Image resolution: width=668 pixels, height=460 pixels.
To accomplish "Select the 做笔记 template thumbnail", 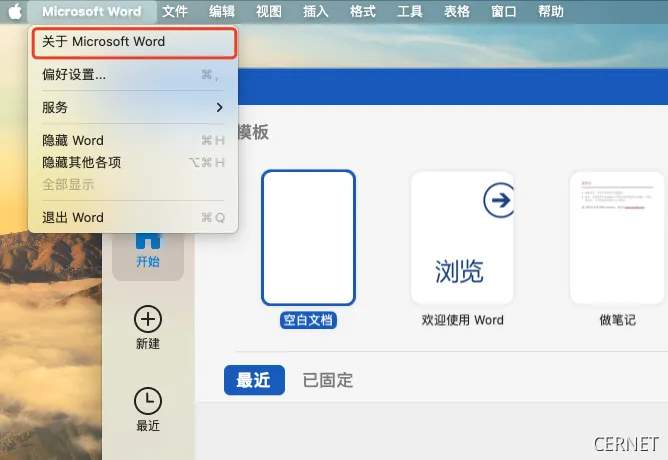I will 617,237.
